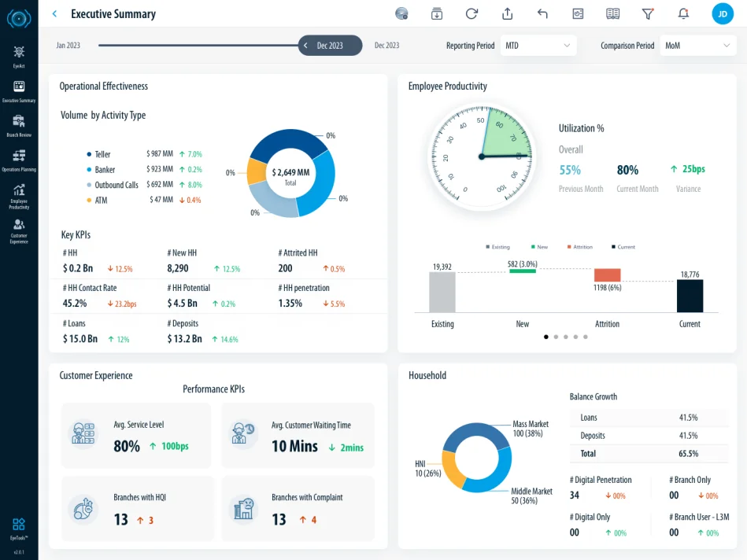
Task: Open the JD user profile avatar
Action: click(723, 13)
